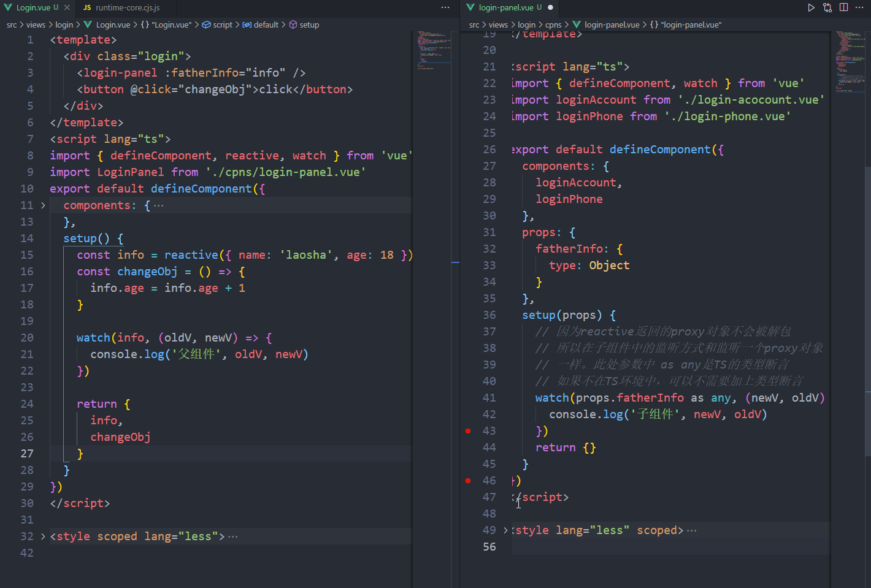
Task: Click the 'default' variable icon in breadcrumb
Action: pos(247,25)
